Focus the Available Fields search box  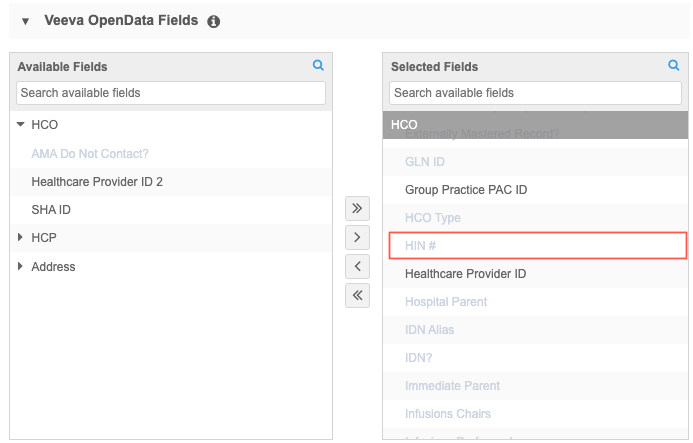pos(170,93)
